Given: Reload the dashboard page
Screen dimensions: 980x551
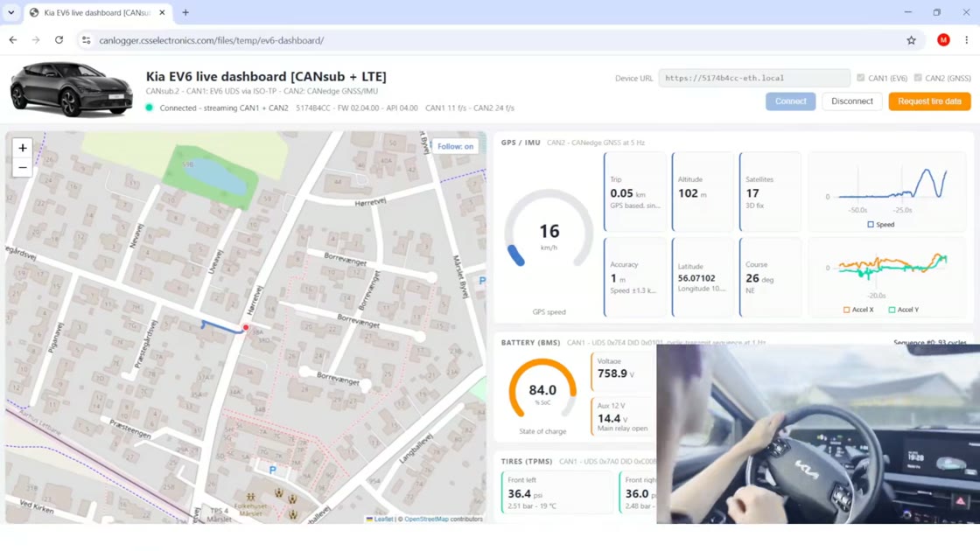Looking at the screenshot, I should tap(59, 40).
